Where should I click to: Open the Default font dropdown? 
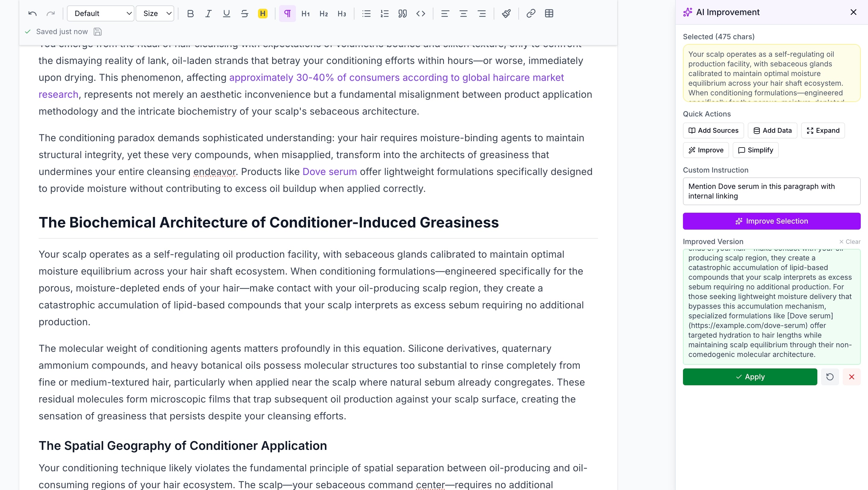(100, 14)
